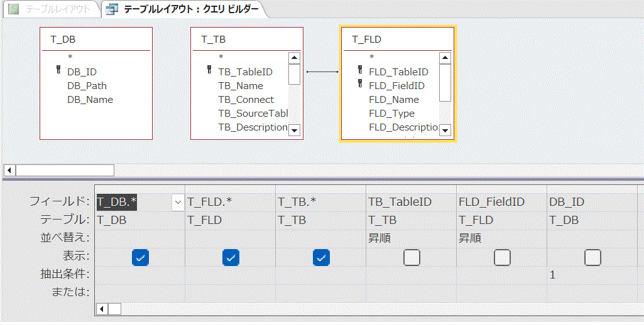
Task: Click the key icon next to FLD_FieldID
Action: click(x=360, y=85)
